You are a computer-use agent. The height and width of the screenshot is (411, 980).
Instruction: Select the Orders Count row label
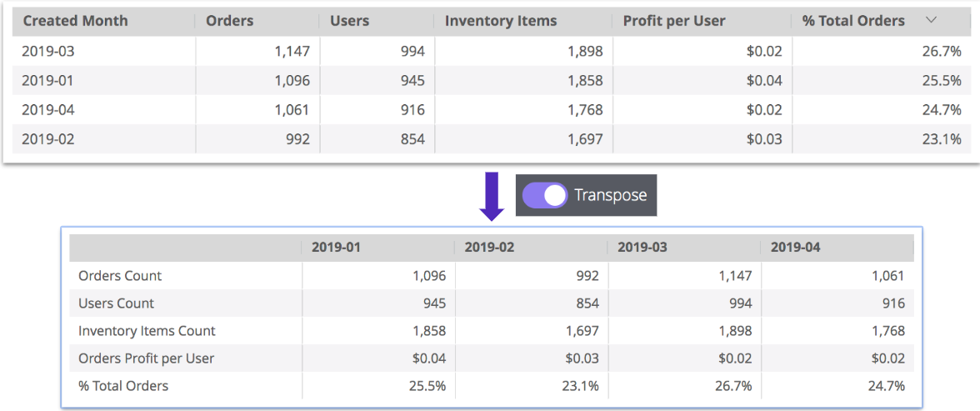120,276
